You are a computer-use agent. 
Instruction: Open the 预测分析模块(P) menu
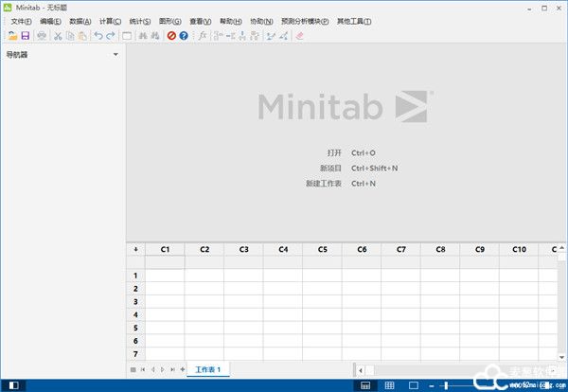coord(305,22)
